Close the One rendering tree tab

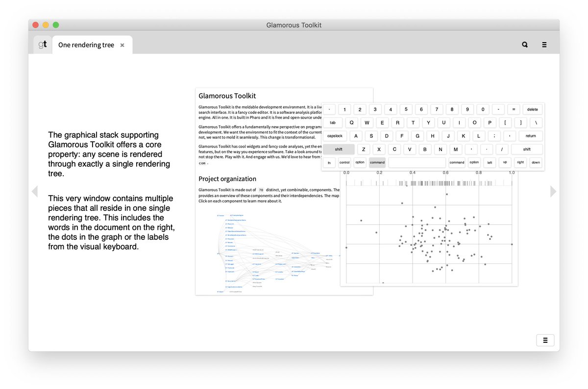click(x=122, y=45)
